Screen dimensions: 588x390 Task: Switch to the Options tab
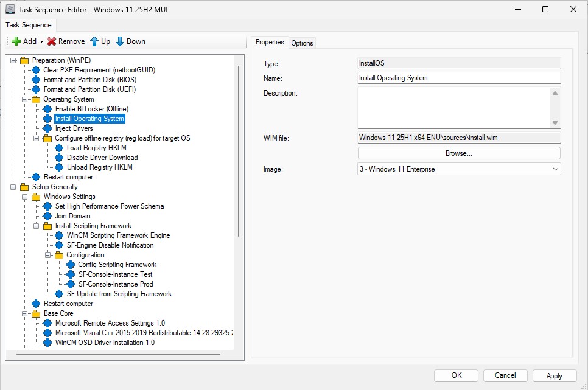coord(302,43)
